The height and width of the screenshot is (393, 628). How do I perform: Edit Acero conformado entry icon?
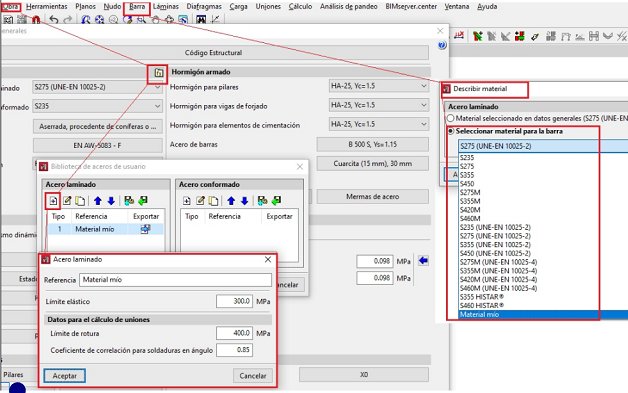200,201
